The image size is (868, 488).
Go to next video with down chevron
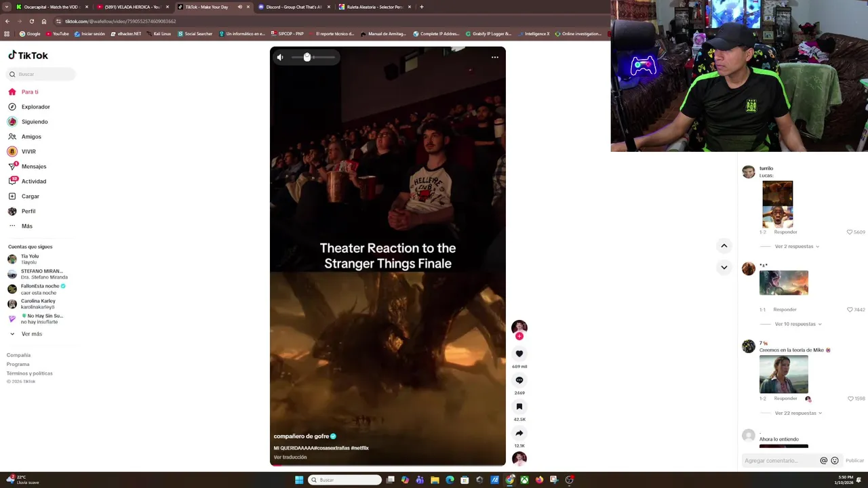[x=724, y=268]
